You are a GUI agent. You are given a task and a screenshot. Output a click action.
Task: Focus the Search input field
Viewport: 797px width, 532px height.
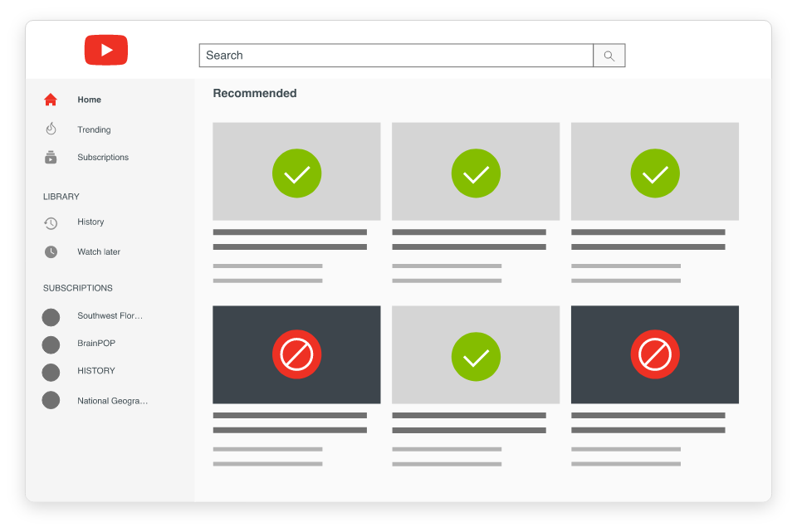[396, 56]
